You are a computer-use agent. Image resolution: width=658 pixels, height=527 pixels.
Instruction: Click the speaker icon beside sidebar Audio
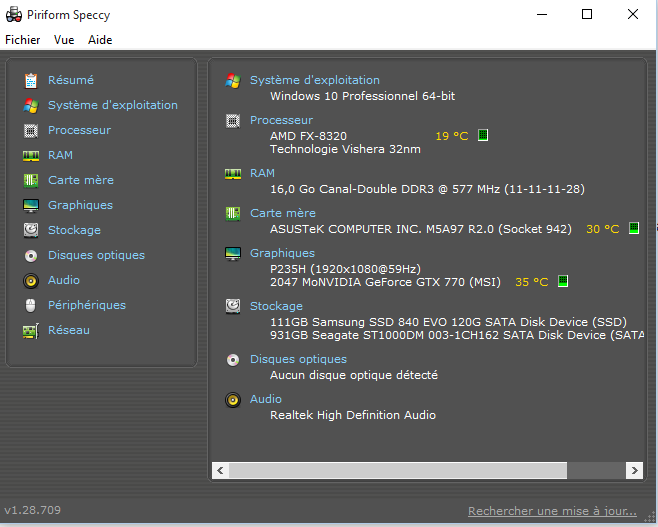(31, 280)
